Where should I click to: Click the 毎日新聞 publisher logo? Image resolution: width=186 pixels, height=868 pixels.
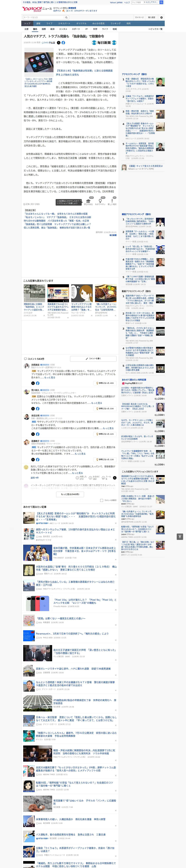click(x=104, y=43)
